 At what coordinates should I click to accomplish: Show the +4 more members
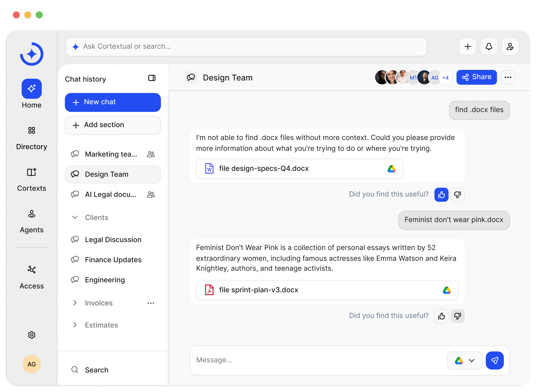coord(445,78)
